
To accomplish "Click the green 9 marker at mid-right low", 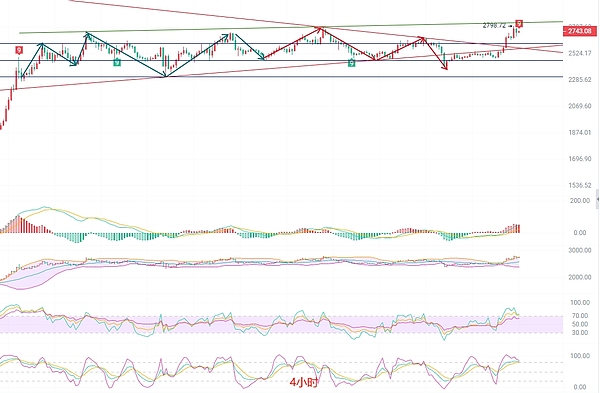I will click(x=352, y=63).
